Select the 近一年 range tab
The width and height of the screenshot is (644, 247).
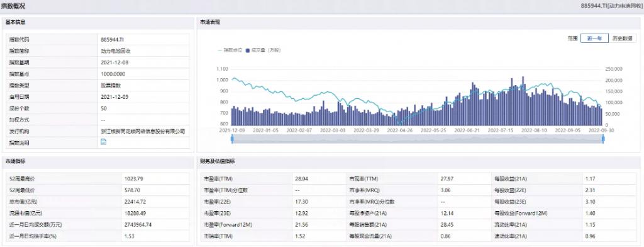point(594,38)
